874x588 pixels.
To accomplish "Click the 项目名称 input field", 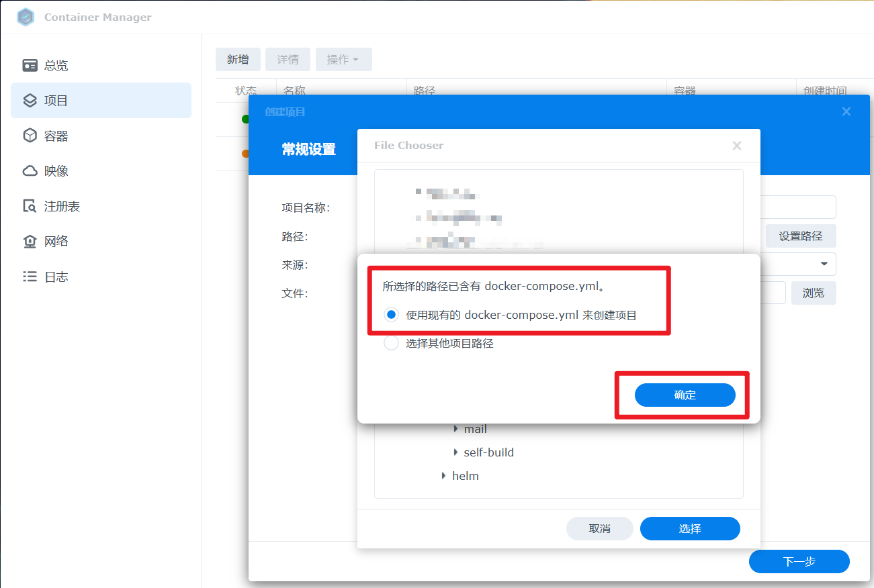I will (x=798, y=207).
